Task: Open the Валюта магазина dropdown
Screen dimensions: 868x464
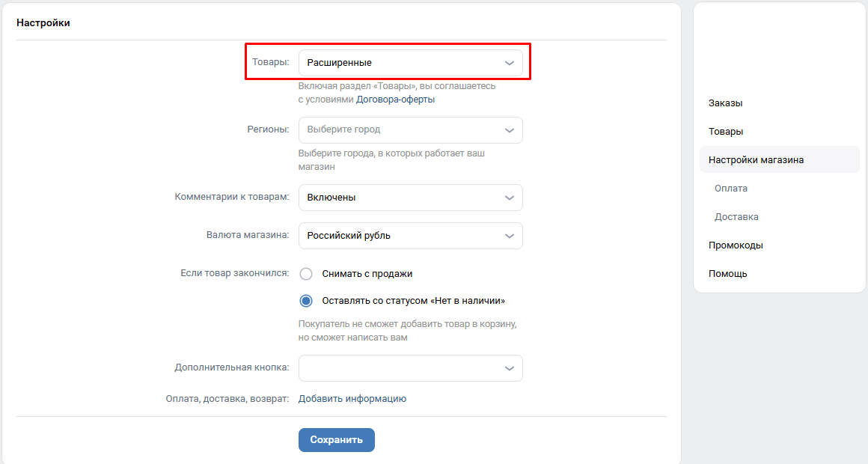Action: (x=400, y=236)
